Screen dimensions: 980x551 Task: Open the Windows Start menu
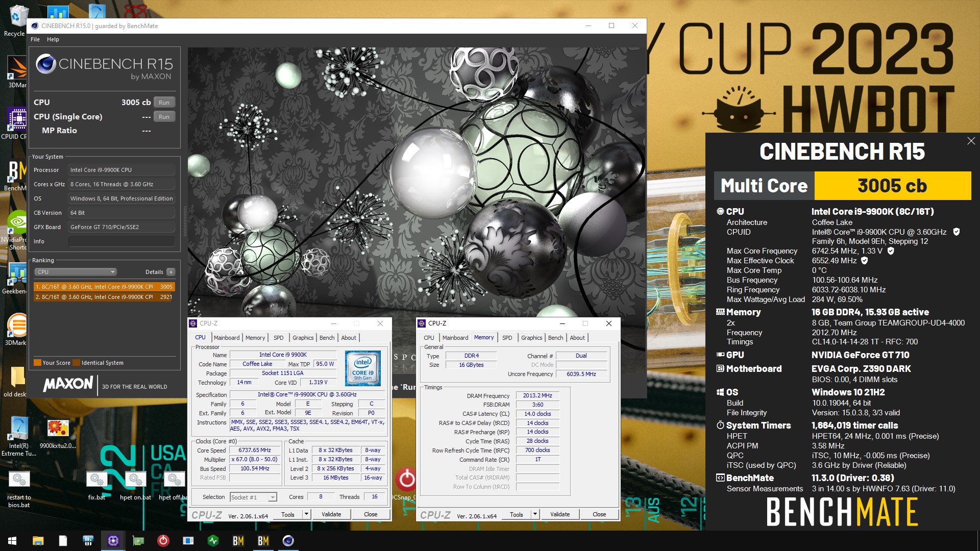(12, 541)
